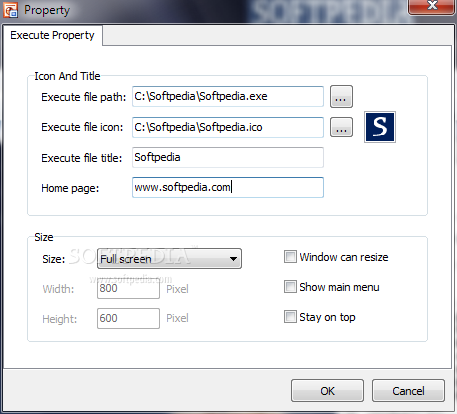Focus the Execute file icon input field
The height and width of the screenshot is (414, 457).
228,127
